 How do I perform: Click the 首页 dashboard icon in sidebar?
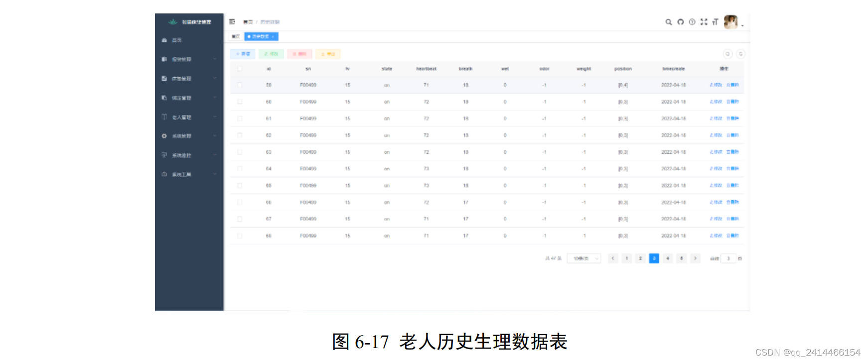coord(164,40)
